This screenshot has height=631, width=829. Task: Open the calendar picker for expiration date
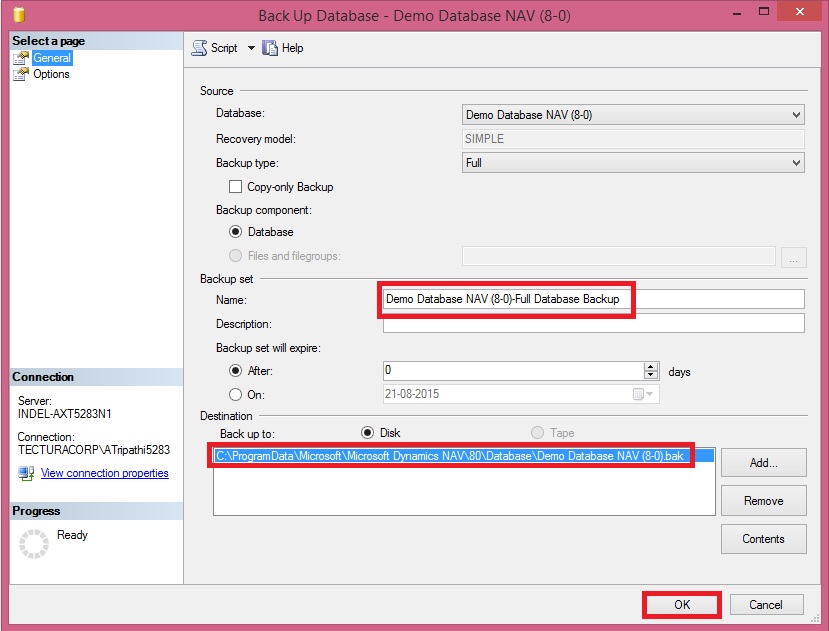tap(645, 394)
